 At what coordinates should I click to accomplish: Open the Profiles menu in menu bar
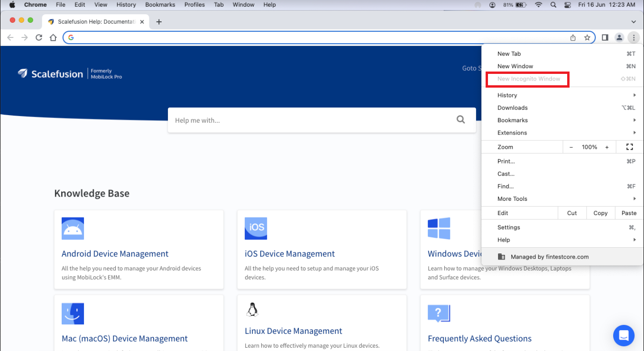tap(194, 5)
